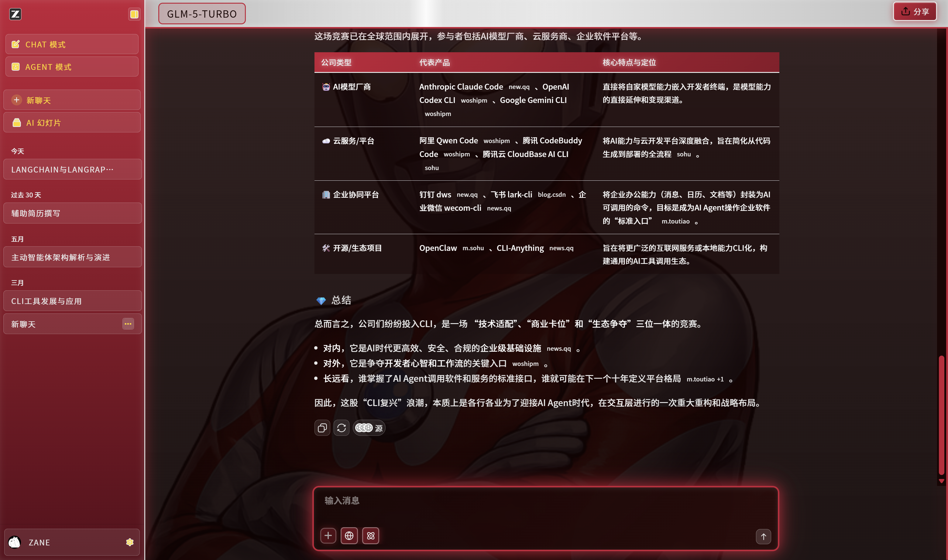Screen dimensions: 948x560
Task: Open the CLI工具发展与应用 conversation
Action: (x=73, y=301)
